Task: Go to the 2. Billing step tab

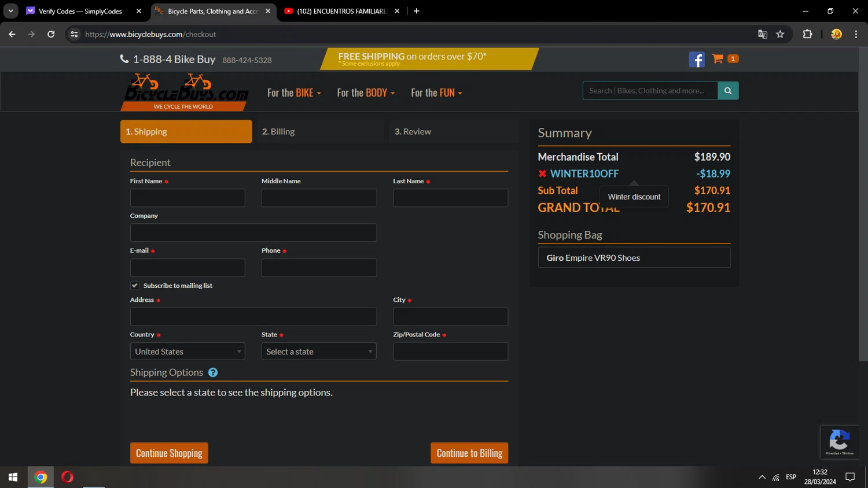Action: (320, 132)
